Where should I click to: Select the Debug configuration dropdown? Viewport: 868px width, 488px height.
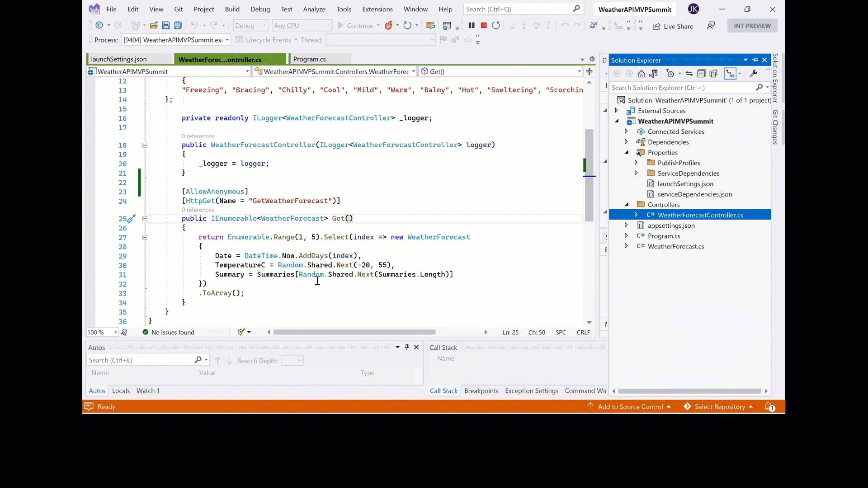(249, 25)
